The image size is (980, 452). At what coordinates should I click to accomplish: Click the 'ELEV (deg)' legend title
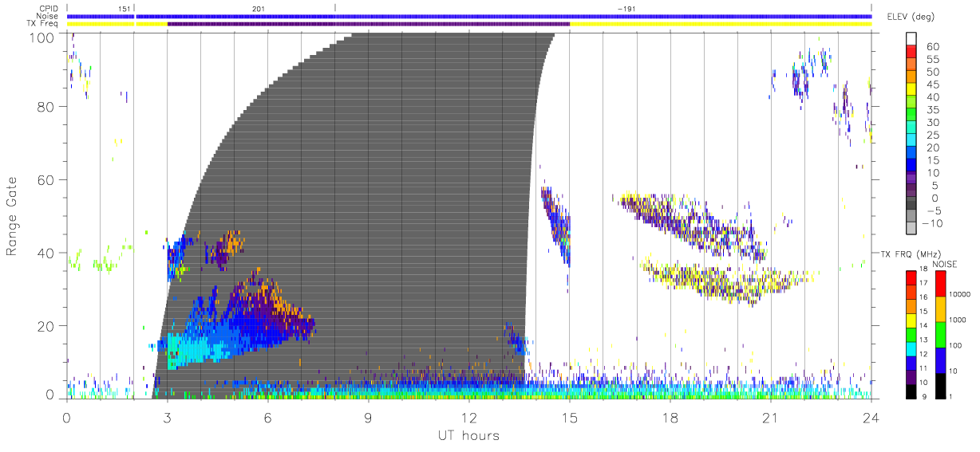pyautogui.click(x=911, y=17)
